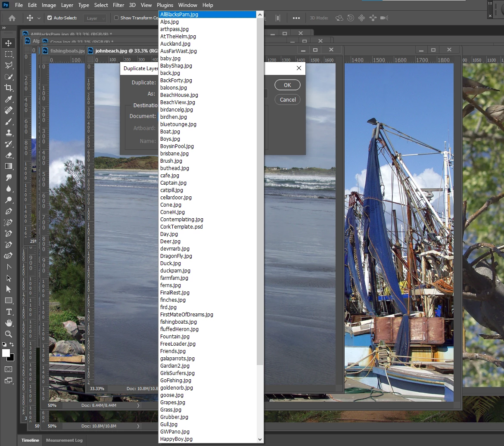Open the Window menu
This screenshot has width=504, height=446.
pyautogui.click(x=188, y=5)
